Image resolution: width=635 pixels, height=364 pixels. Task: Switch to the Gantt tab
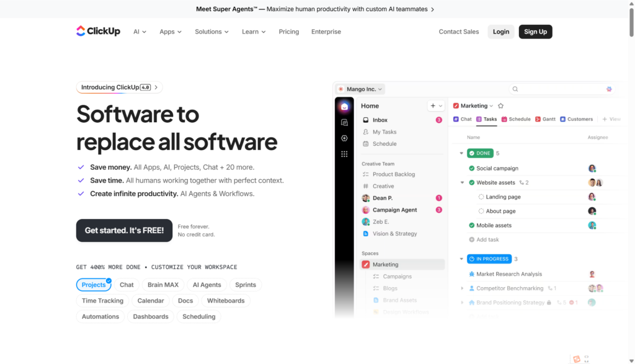pyautogui.click(x=548, y=119)
